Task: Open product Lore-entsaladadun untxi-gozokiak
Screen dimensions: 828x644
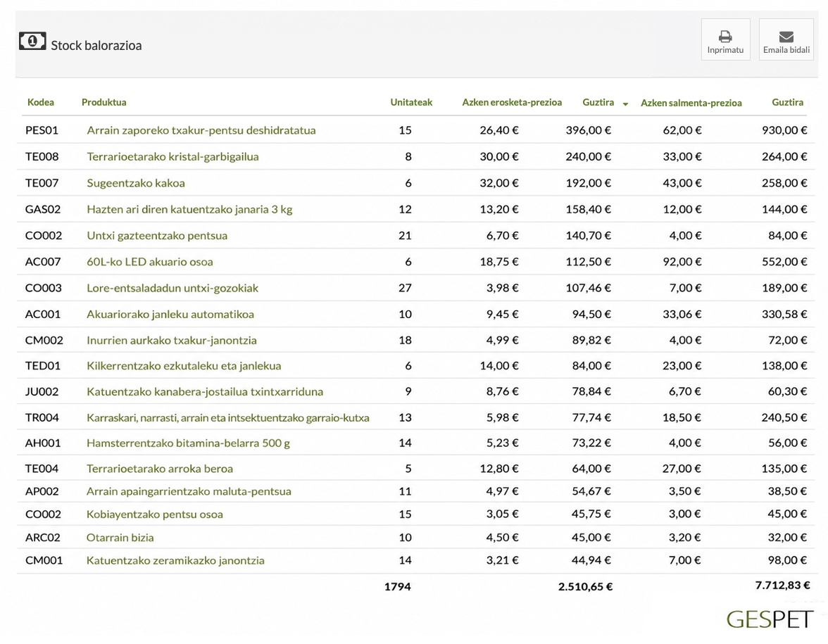Action: pos(172,289)
